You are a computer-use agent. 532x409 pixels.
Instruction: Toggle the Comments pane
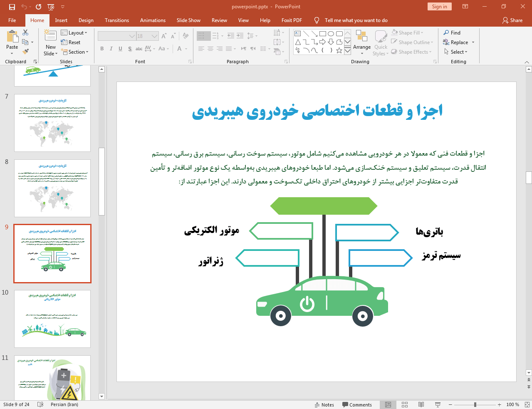pyautogui.click(x=357, y=405)
